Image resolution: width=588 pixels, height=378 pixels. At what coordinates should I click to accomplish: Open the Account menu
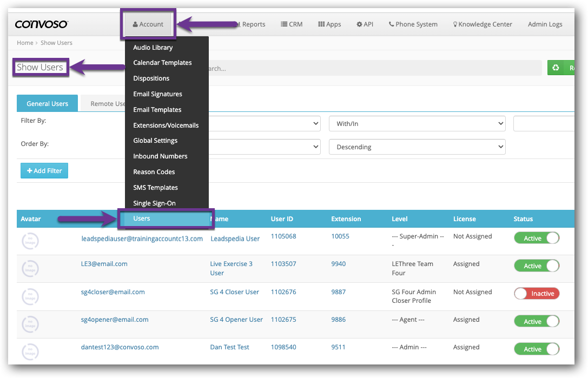pos(148,24)
